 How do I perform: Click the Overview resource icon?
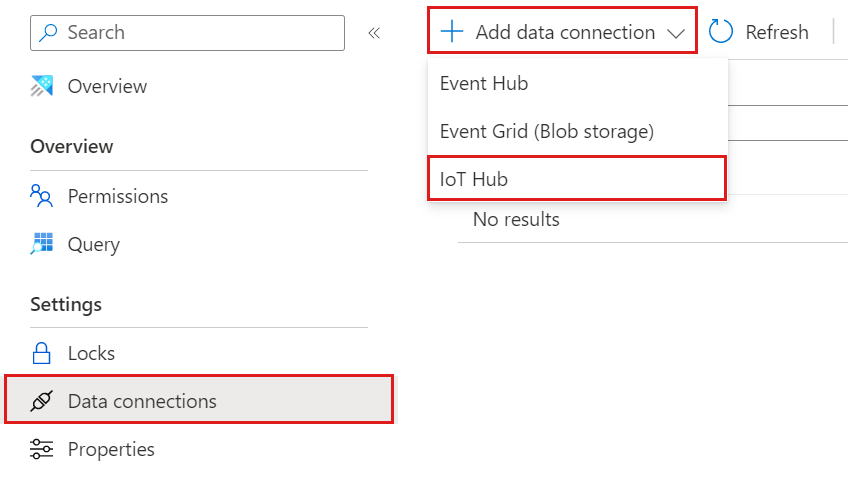[41, 87]
